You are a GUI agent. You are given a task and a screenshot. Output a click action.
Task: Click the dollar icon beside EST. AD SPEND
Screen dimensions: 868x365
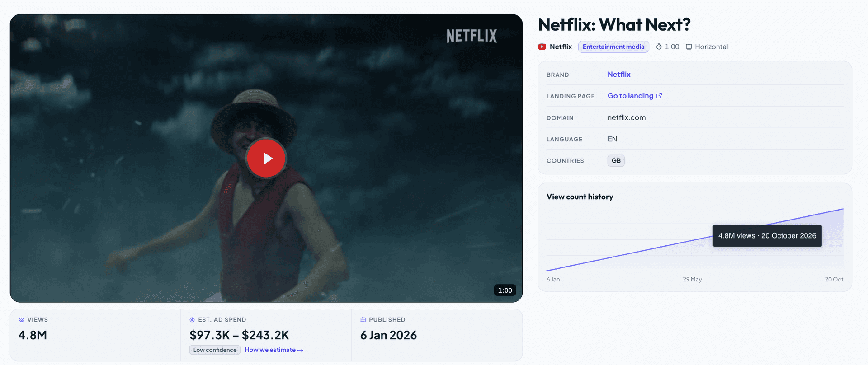[192, 320]
